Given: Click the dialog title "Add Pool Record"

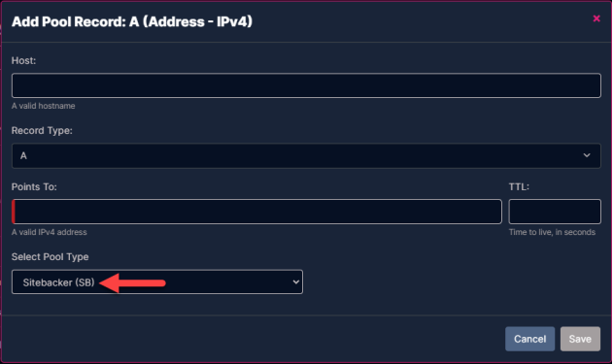Looking at the screenshot, I should (x=67, y=21).
